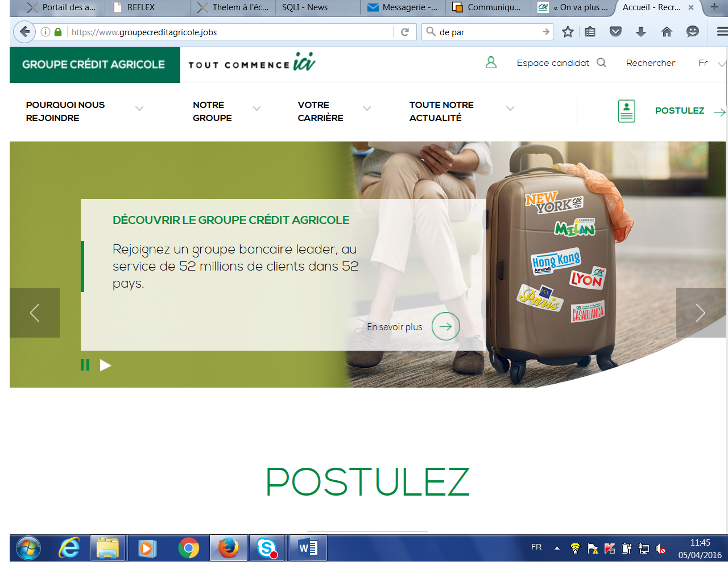Click the volume speaker tray icon
This screenshot has width=728, height=582.
point(661,548)
